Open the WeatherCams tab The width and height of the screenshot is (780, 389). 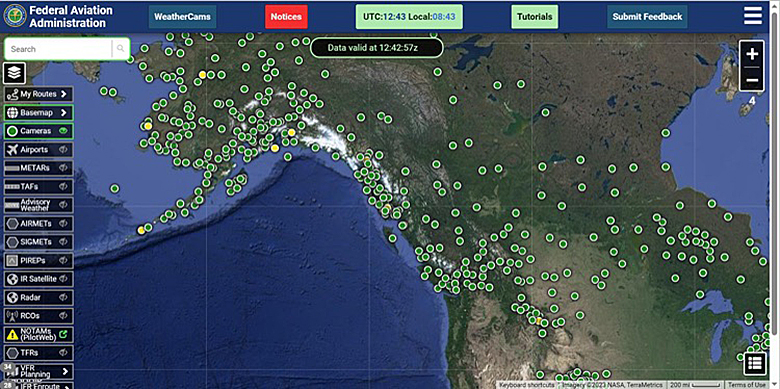pos(182,16)
